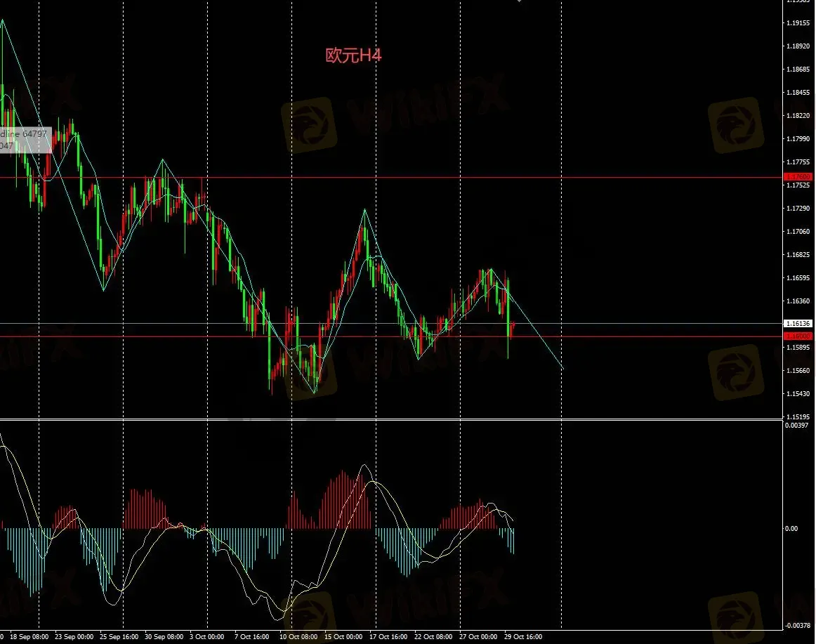
Task: Click the 29 Oct 16:00 time label
Action: 523,637
